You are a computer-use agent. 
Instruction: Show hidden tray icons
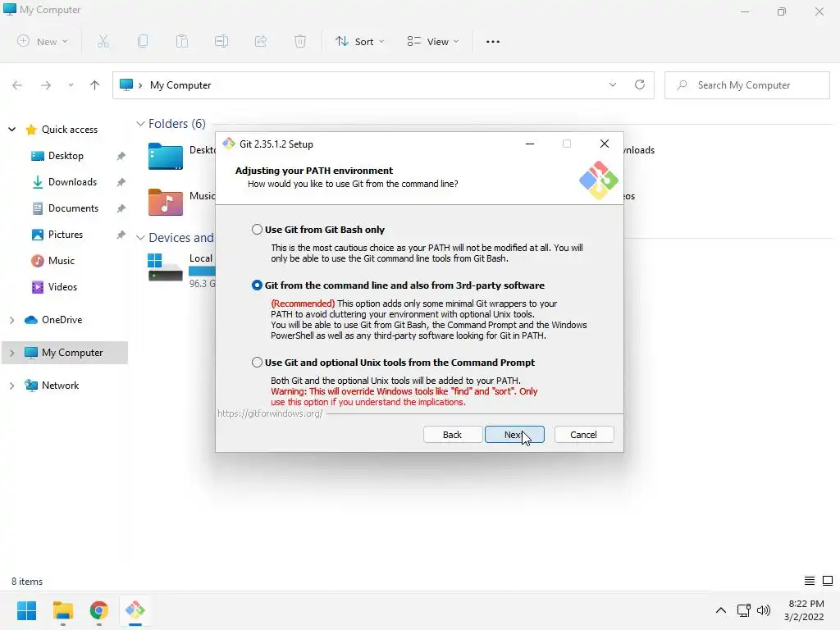[721, 610]
